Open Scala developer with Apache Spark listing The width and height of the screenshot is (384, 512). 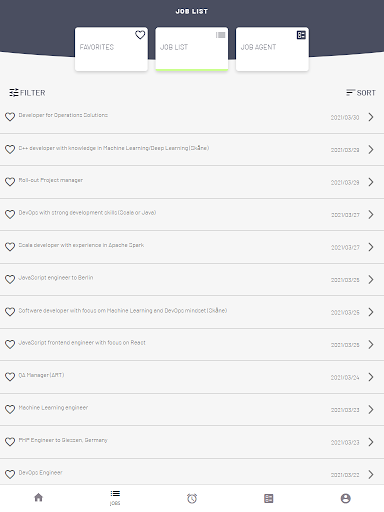[192, 247]
